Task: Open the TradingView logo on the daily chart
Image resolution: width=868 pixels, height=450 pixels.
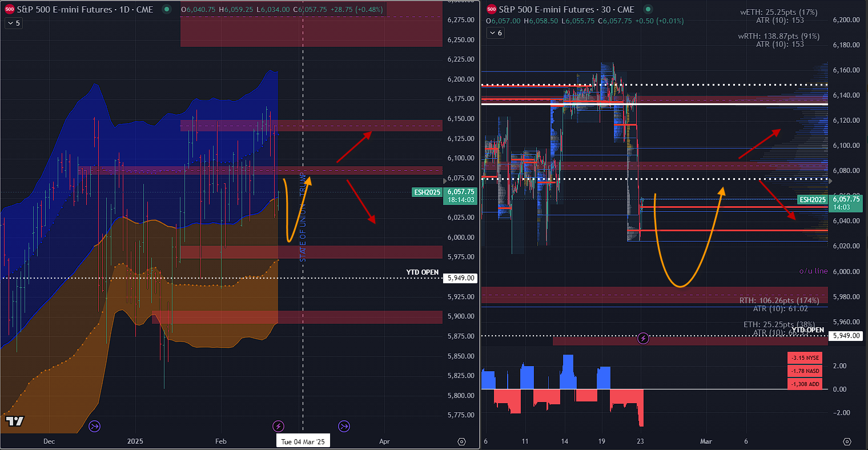Action: pyautogui.click(x=14, y=421)
